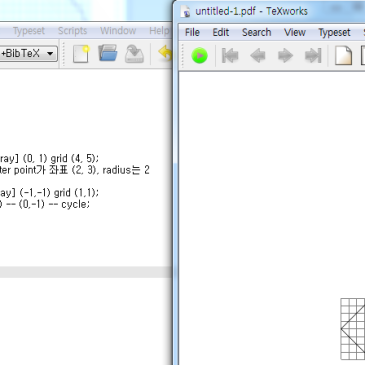Image resolution: width=365 pixels, height=365 pixels.
Task: Undo with the yellow arrow icon
Action: coord(165,53)
